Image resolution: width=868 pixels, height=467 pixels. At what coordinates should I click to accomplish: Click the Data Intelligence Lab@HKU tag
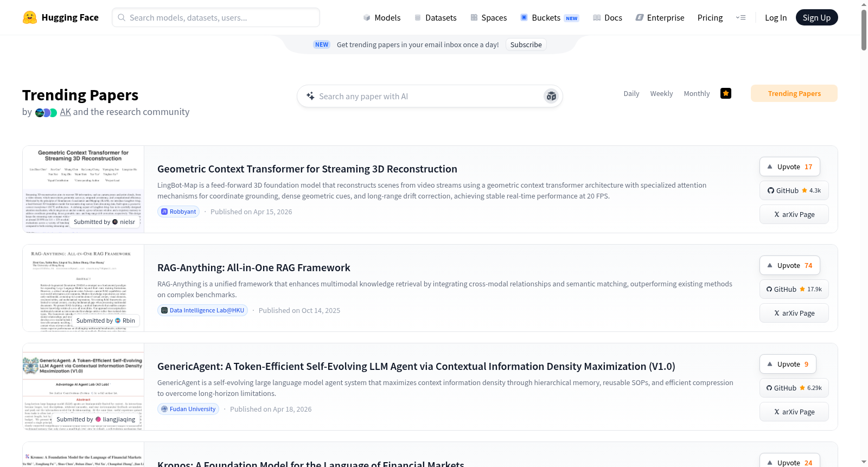(202, 310)
